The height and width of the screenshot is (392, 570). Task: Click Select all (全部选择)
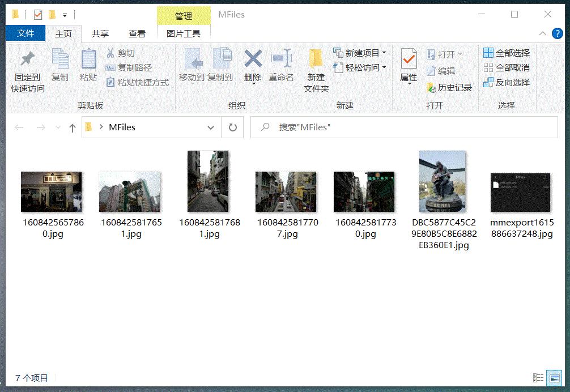pos(507,53)
